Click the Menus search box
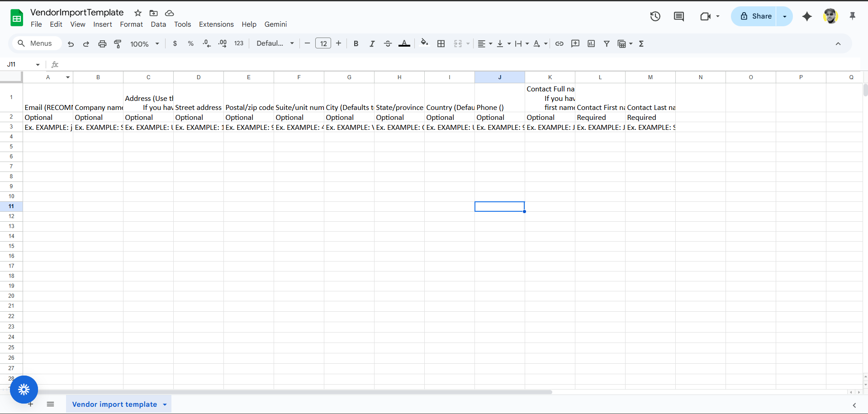Screen dimensions: 868x414 [35, 43]
